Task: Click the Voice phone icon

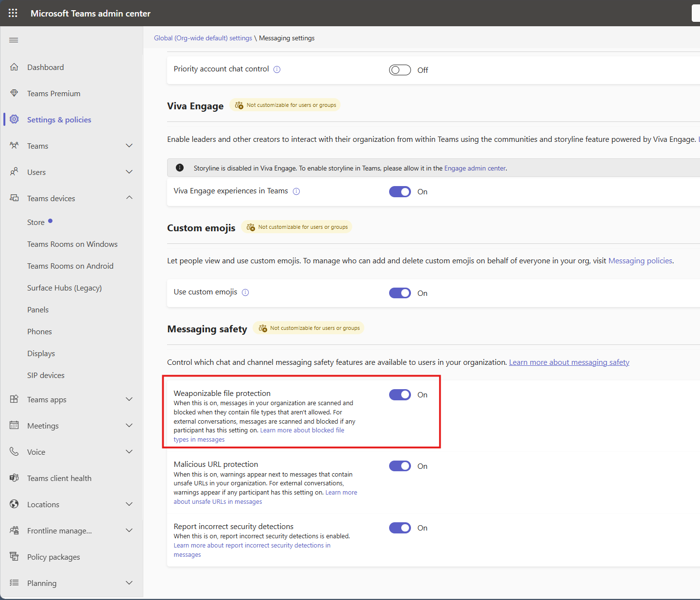Action: (14, 452)
